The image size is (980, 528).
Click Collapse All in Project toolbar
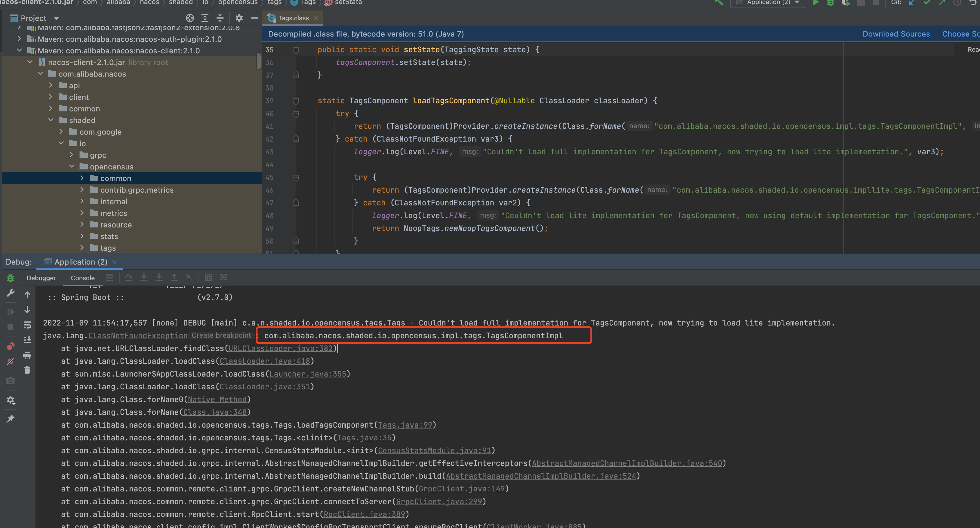[x=220, y=18]
